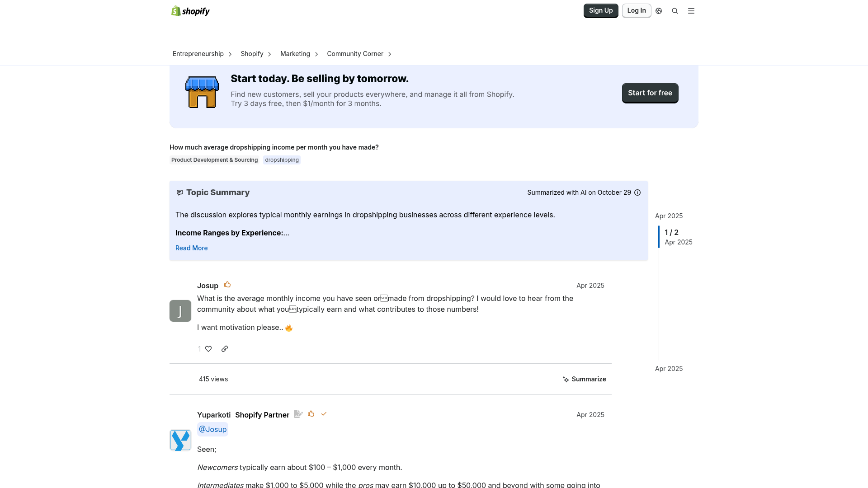The height and width of the screenshot is (488, 868).
Task: Click Shopify Partner title label
Action: coord(262,415)
